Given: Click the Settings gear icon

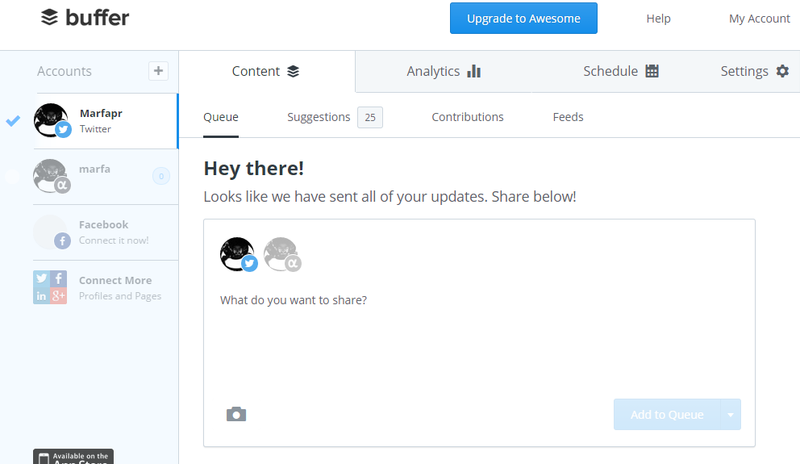Looking at the screenshot, I should pos(782,71).
